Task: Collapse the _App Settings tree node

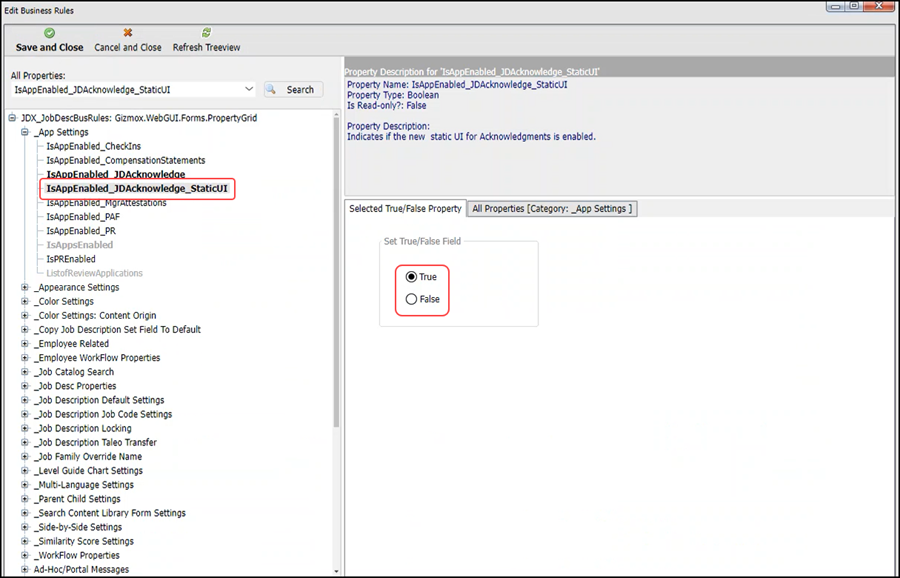Action: point(25,132)
